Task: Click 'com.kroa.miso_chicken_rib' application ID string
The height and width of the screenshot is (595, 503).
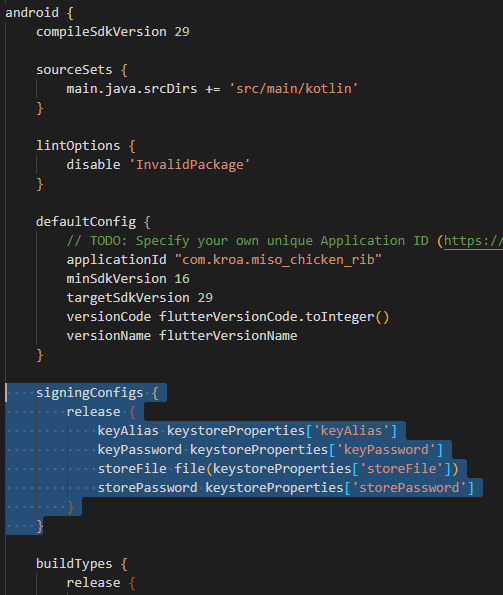Action: click(278, 260)
